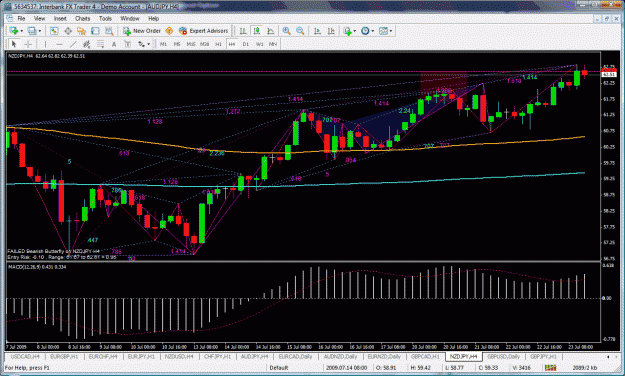This screenshot has width=625, height=376.
Task: Open the Terminal panel icon
Action: point(95,31)
